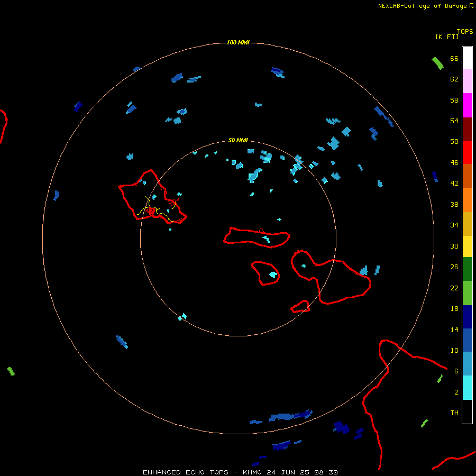This screenshot has height=476, width=476.
Task: Click the '14' legend value
Action: [454, 329]
